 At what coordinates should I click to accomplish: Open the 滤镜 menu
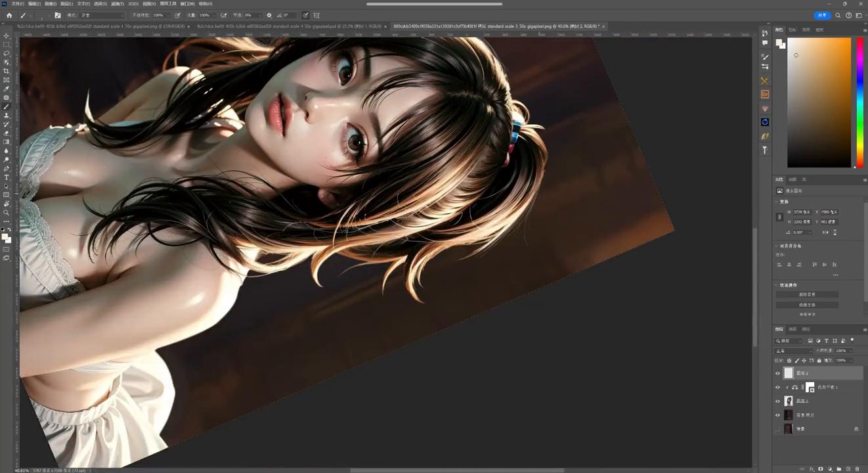118,4
